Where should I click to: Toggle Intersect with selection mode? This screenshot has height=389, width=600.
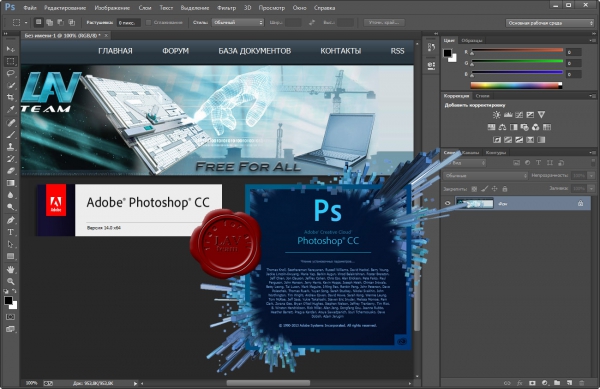pos(72,23)
